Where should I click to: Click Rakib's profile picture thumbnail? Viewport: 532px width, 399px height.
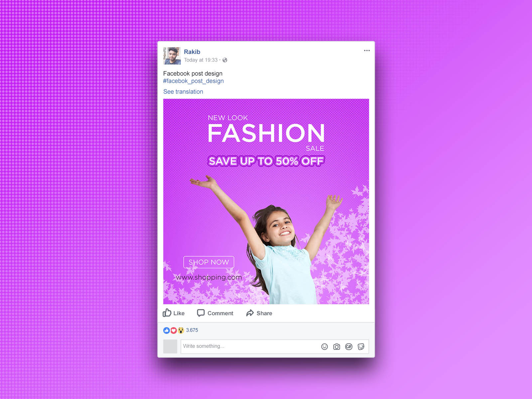(172, 56)
